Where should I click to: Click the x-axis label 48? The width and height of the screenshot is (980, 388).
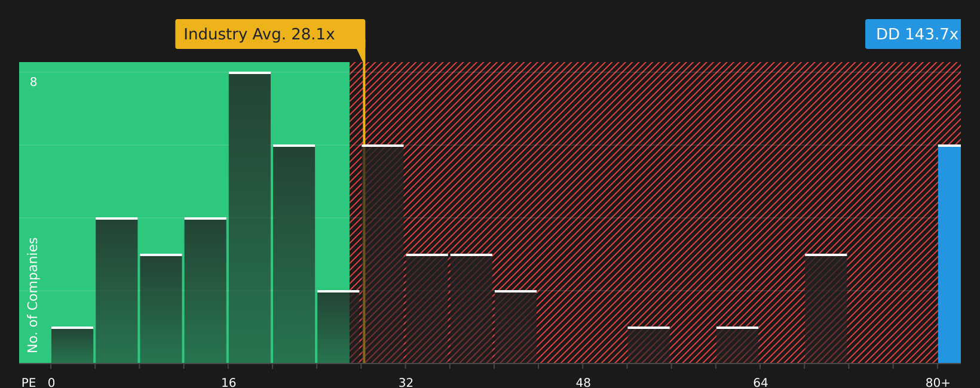(x=583, y=383)
